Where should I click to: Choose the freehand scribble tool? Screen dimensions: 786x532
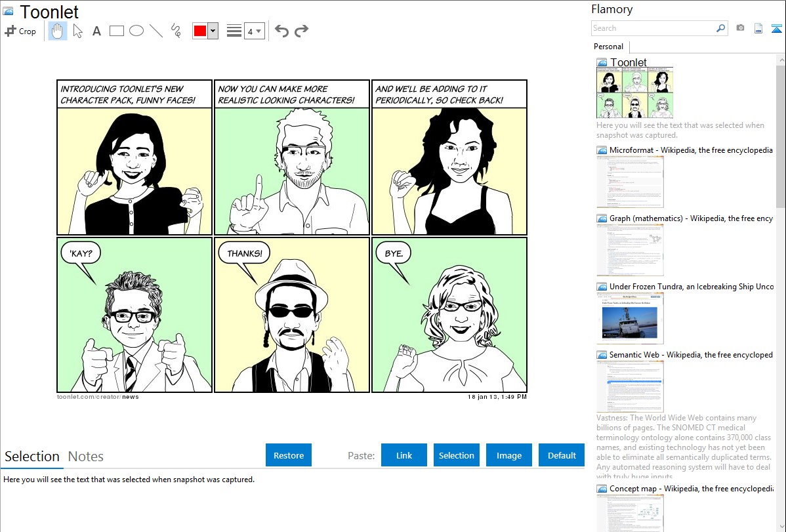[x=176, y=31]
